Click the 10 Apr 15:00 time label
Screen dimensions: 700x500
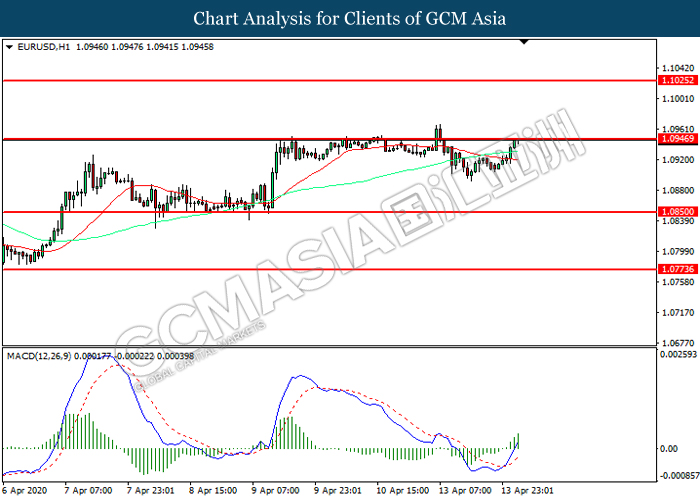[403, 491]
